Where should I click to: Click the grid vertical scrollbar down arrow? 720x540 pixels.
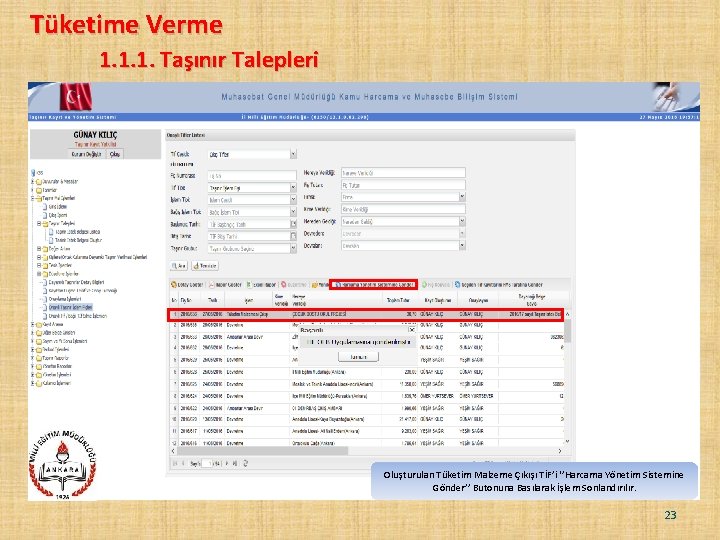tap(568, 442)
